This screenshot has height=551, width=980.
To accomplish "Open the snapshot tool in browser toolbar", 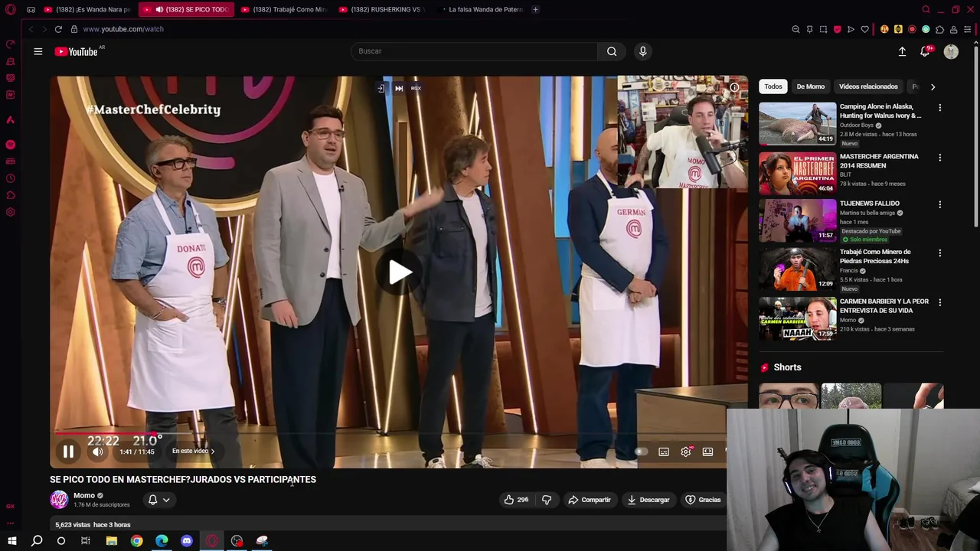I will click(823, 29).
